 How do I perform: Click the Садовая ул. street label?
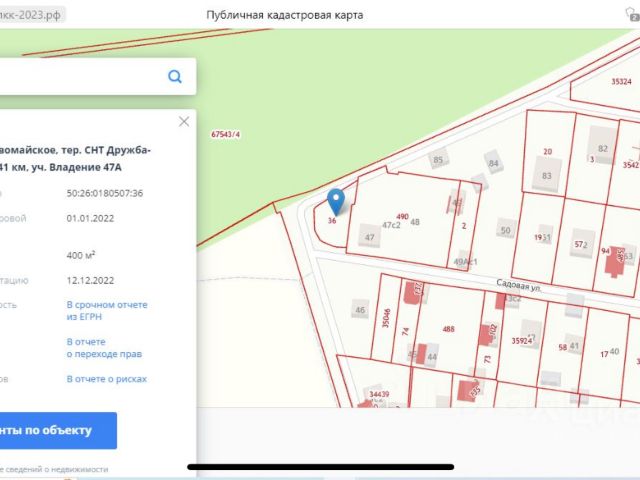(519, 285)
